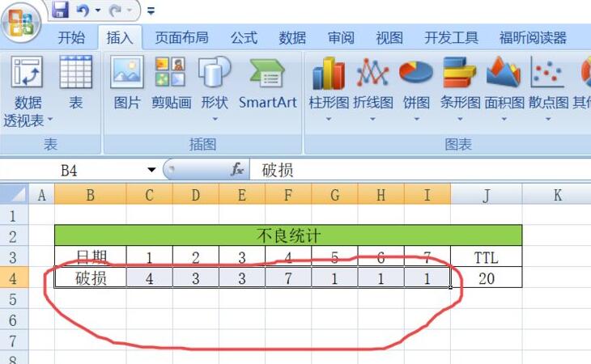The width and height of the screenshot is (591, 364).
Task: Select column B header
Action: [x=91, y=195]
